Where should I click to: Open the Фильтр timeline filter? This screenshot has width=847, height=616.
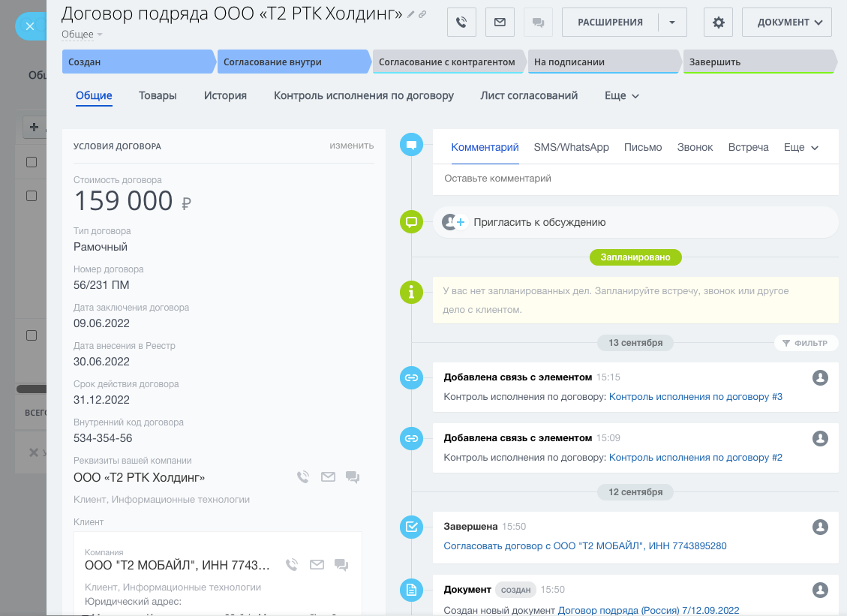806,343
